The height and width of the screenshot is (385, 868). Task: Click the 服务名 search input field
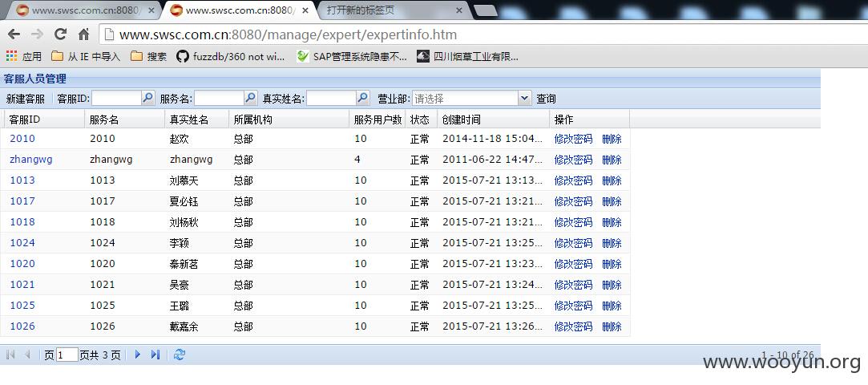point(220,98)
